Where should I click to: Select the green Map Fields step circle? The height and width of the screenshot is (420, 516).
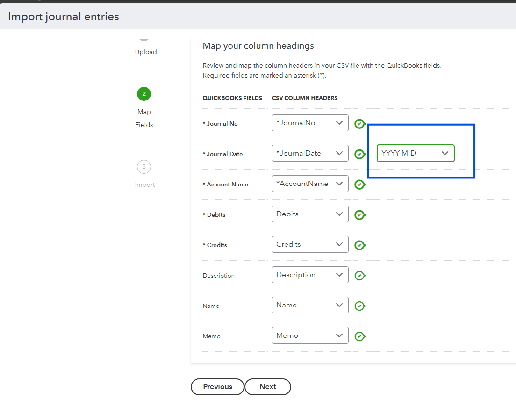143,94
